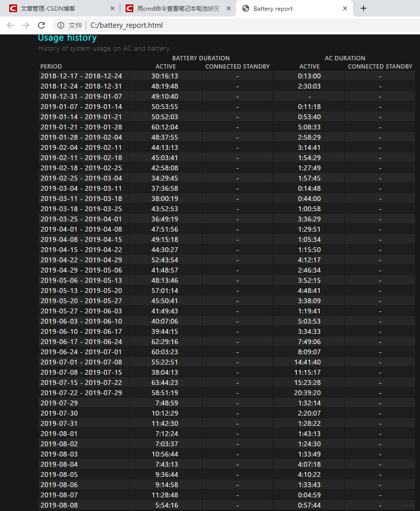Click period 2019-04-01 - 2019-04-08
The height and width of the screenshot is (511, 420).
pos(81,229)
